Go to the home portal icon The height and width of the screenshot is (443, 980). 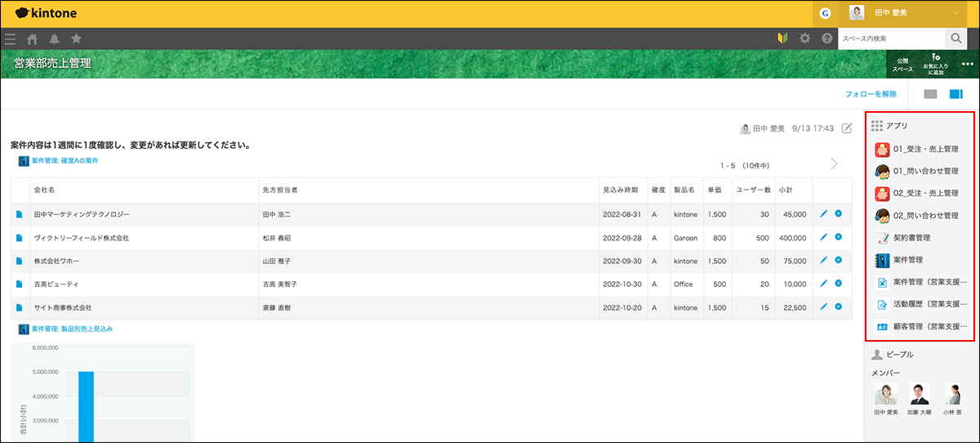pyautogui.click(x=33, y=38)
